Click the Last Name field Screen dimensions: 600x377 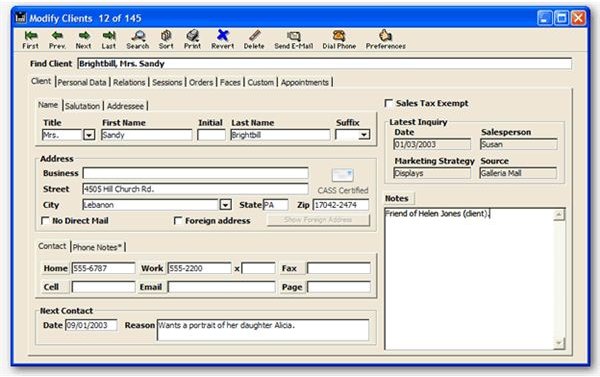(x=280, y=135)
